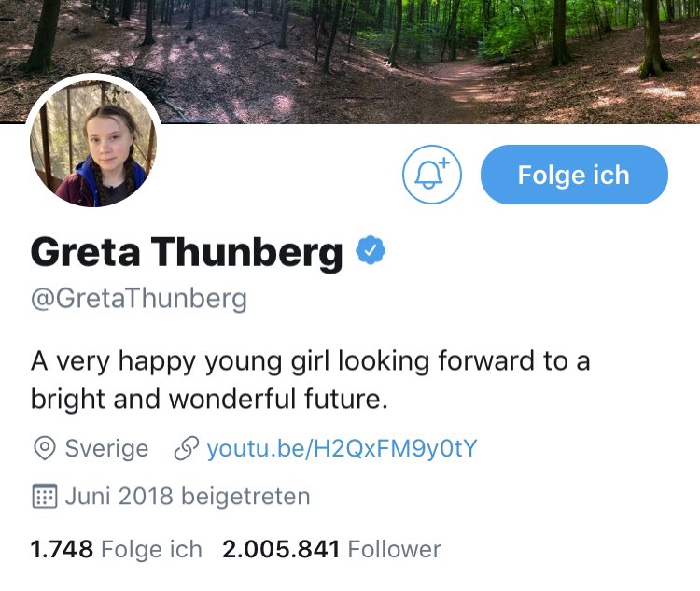Click the Greta Thunberg display name

click(187, 251)
